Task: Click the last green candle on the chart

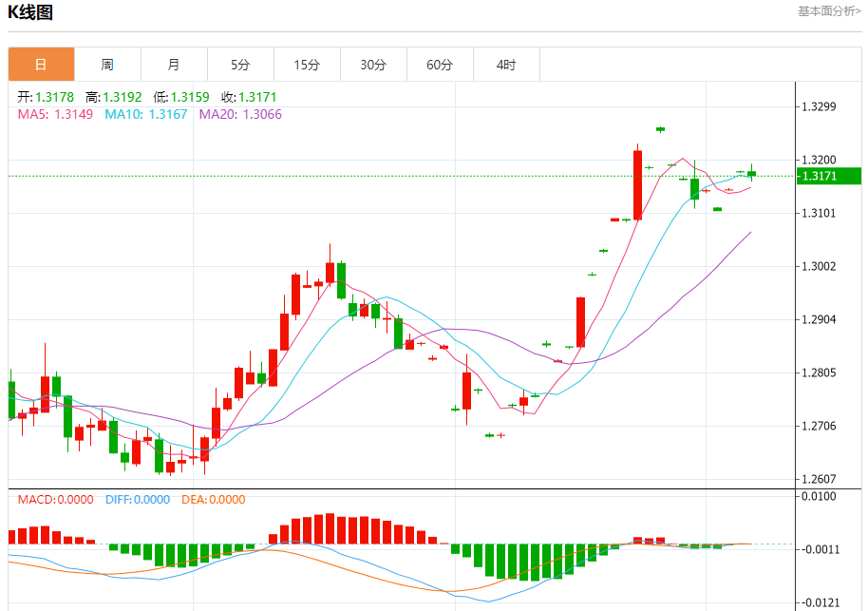Action: click(751, 173)
